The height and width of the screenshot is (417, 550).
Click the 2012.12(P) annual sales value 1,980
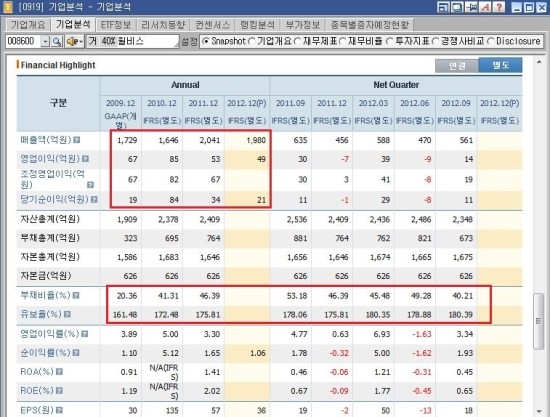coord(256,140)
